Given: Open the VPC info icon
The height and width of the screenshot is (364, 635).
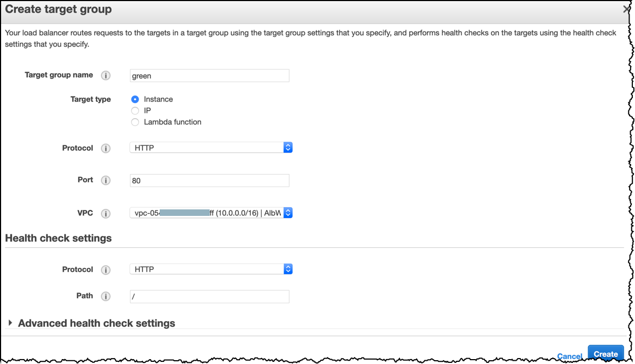Looking at the screenshot, I should pyautogui.click(x=106, y=214).
